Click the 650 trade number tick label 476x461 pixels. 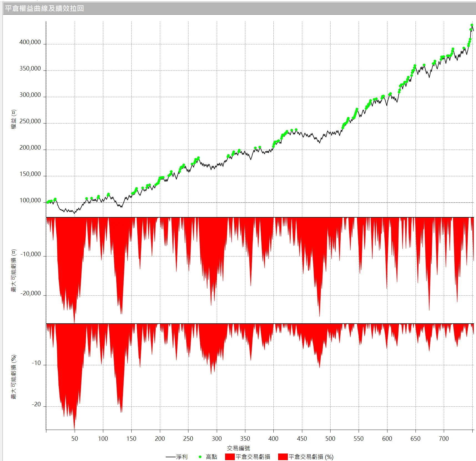coord(415,439)
